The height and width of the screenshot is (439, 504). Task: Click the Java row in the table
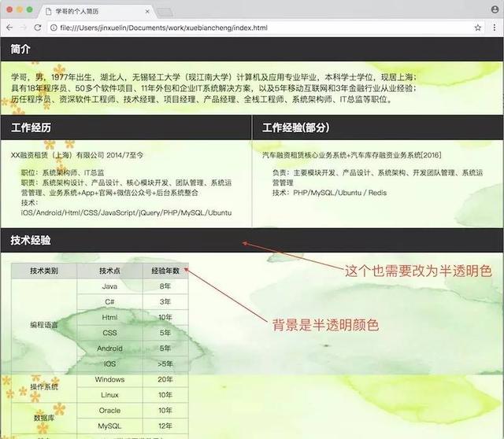tap(132, 286)
